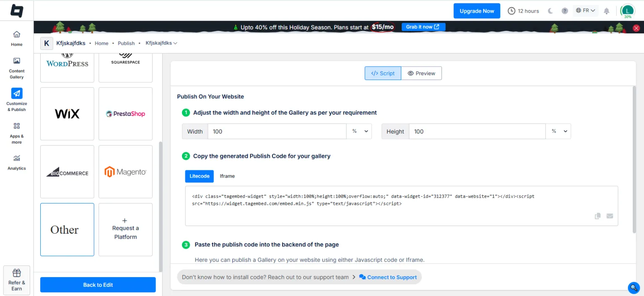Select the Script view button

(383, 73)
